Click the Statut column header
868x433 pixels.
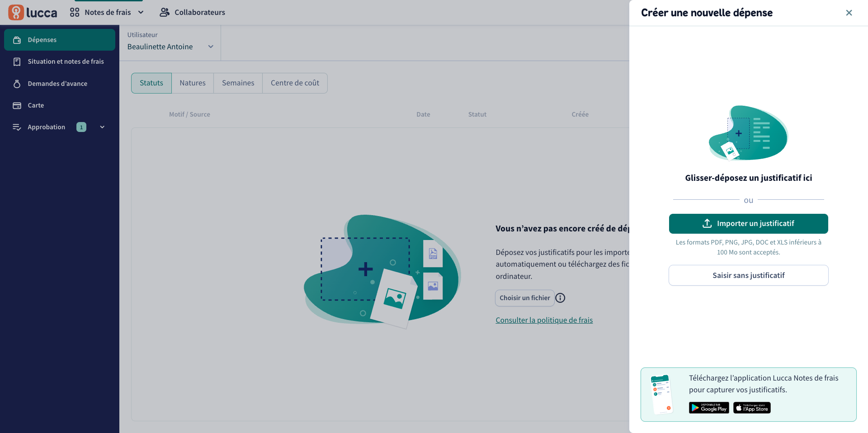click(477, 114)
